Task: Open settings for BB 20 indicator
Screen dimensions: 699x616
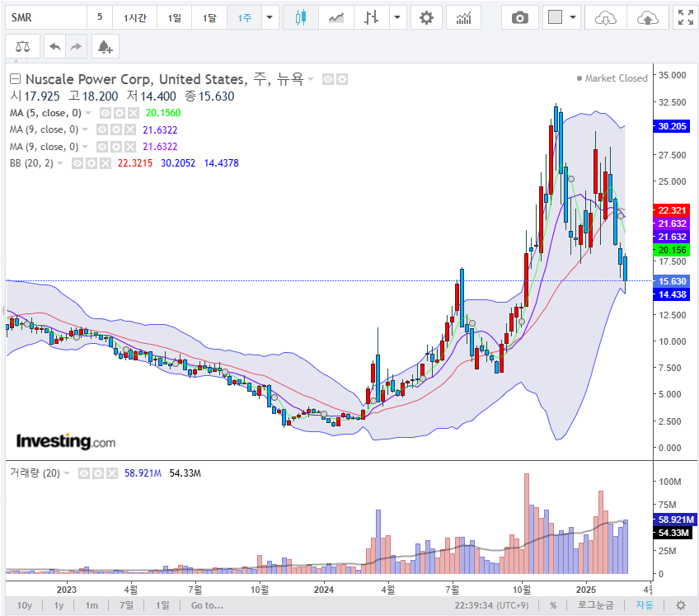Action: (91, 163)
